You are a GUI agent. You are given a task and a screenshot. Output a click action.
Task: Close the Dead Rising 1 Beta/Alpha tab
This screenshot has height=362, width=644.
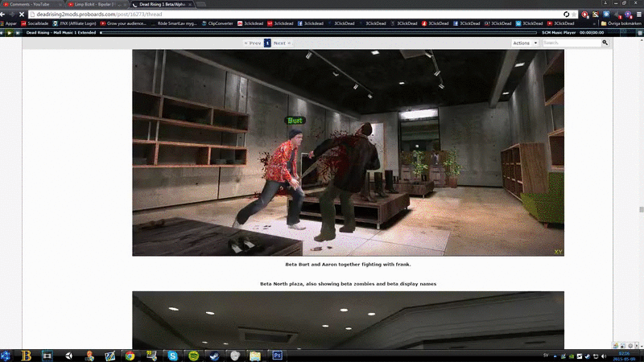(x=190, y=4)
